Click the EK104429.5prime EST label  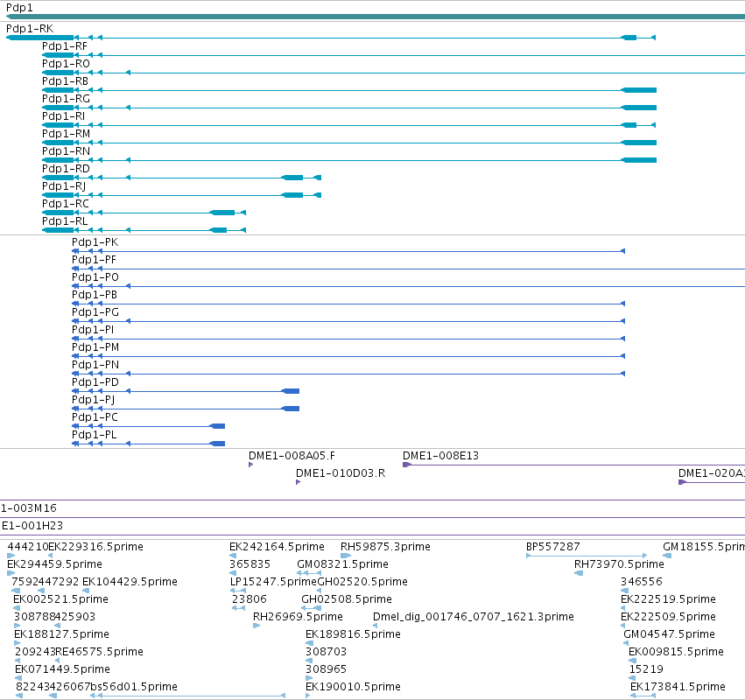pos(130,582)
